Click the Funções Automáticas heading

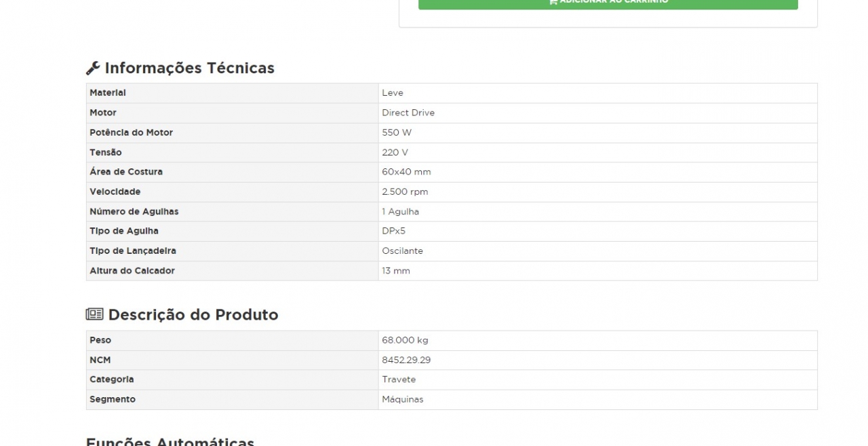click(170, 441)
